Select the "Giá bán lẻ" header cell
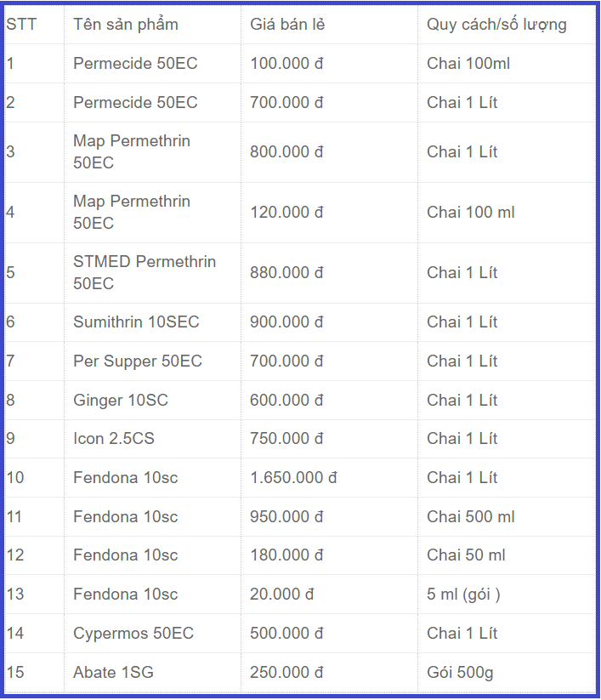 pos(287,25)
